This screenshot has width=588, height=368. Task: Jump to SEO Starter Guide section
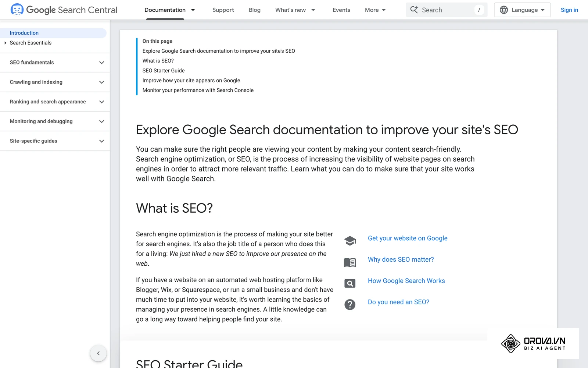(164, 71)
